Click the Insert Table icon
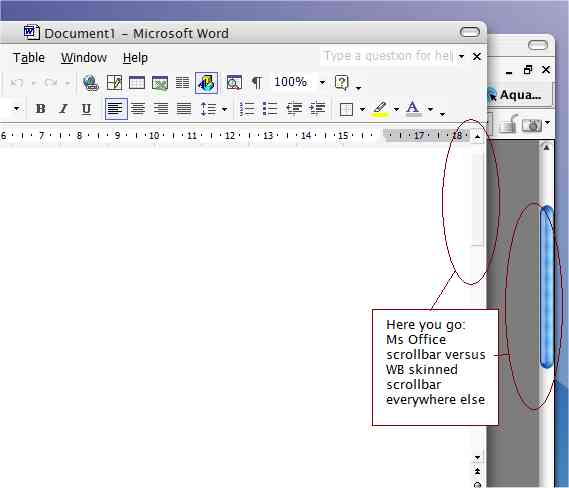This screenshot has height=488, width=569. pyautogui.click(x=137, y=83)
